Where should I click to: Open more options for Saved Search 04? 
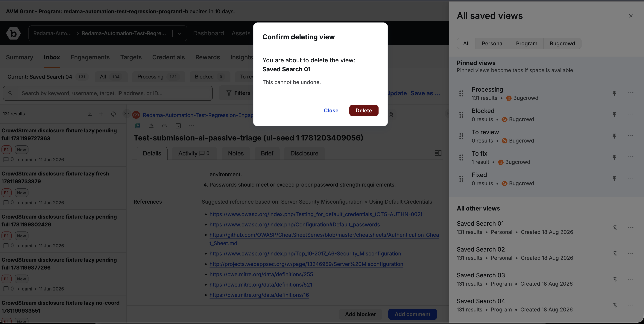(631, 305)
